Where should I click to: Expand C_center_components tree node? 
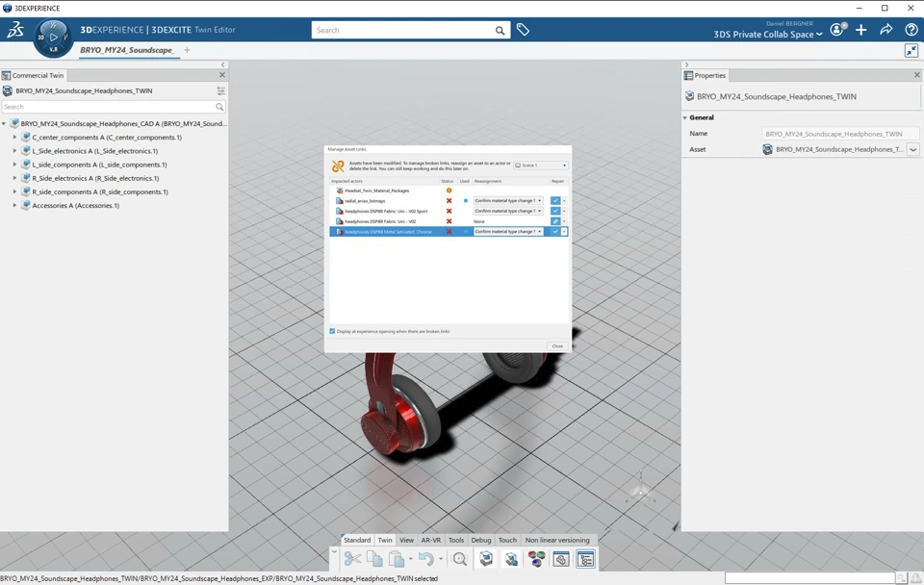pyautogui.click(x=14, y=138)
